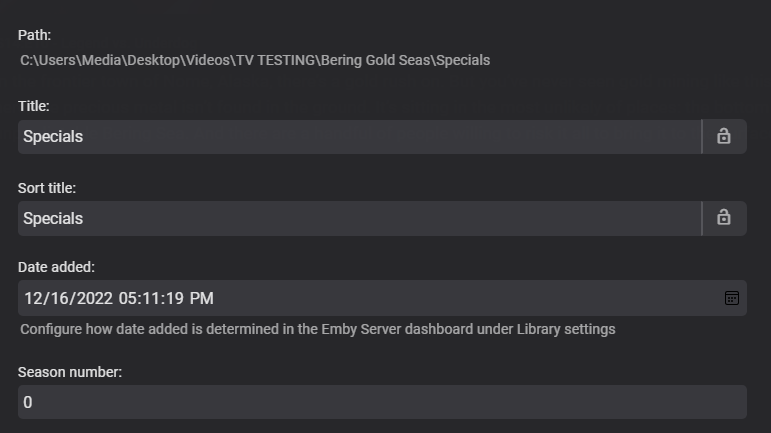Click the Date added label
771x433 pixels.
(x=56, y=267)
